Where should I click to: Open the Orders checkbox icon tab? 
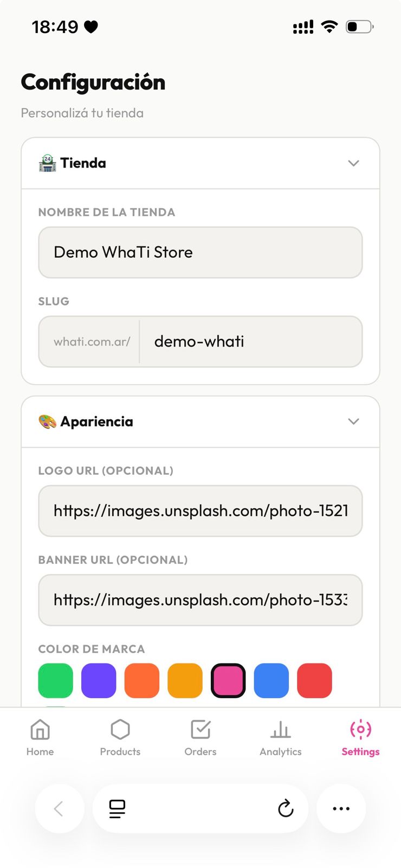[200, 730]
